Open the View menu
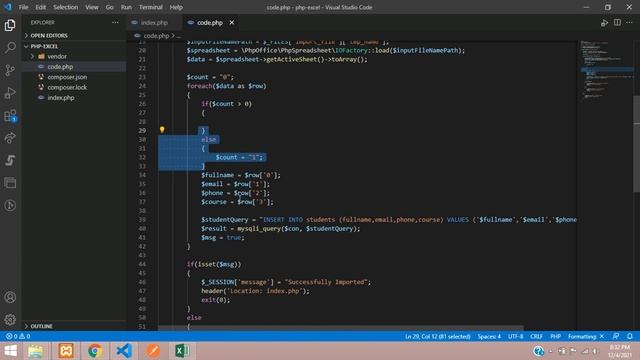This screenshot has width=640, height=360. (91, 7)
